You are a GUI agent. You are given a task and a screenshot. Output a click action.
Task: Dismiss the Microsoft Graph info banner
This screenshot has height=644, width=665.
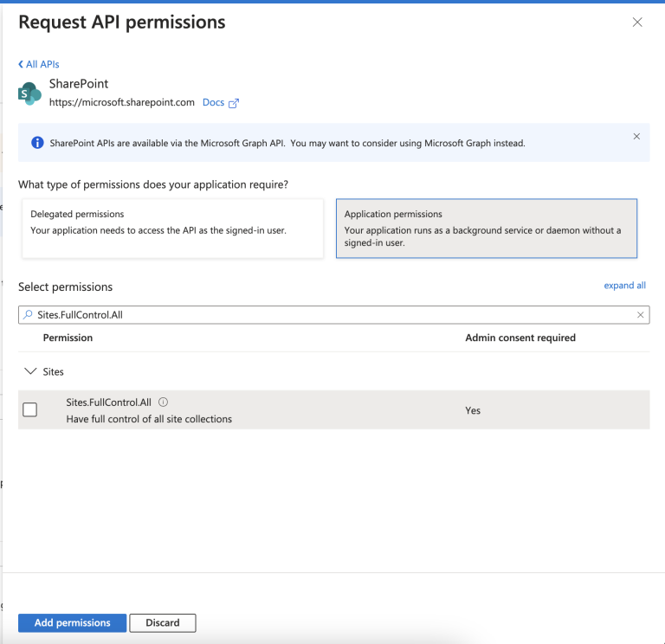pyautogui.click(x=636, y=137)
